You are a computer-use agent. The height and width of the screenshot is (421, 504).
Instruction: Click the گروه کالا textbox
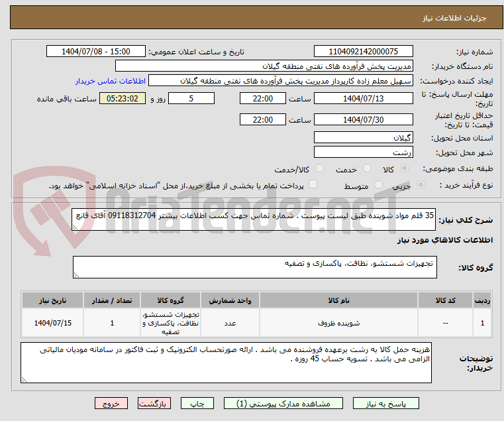pos(255,267)
